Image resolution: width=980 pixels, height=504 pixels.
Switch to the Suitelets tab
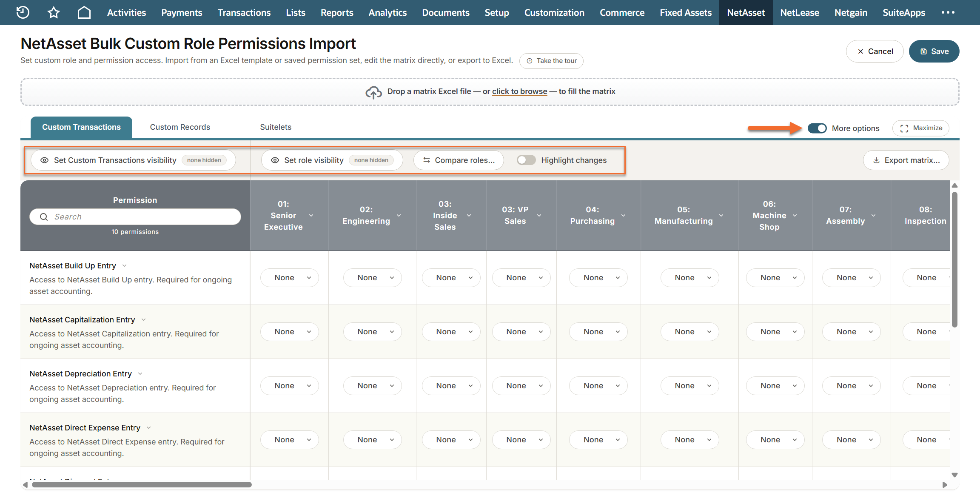tap(276, 127)
